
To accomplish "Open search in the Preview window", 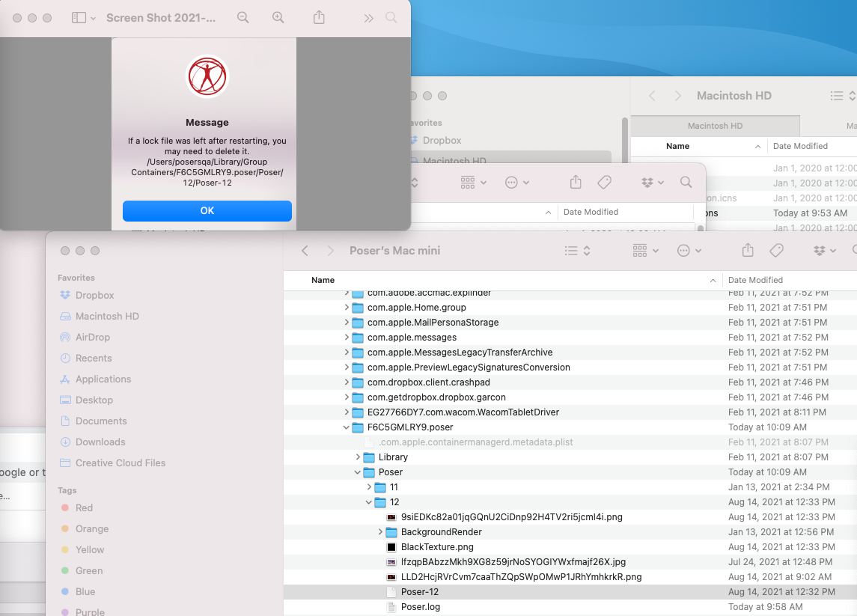I will [391, 17].
